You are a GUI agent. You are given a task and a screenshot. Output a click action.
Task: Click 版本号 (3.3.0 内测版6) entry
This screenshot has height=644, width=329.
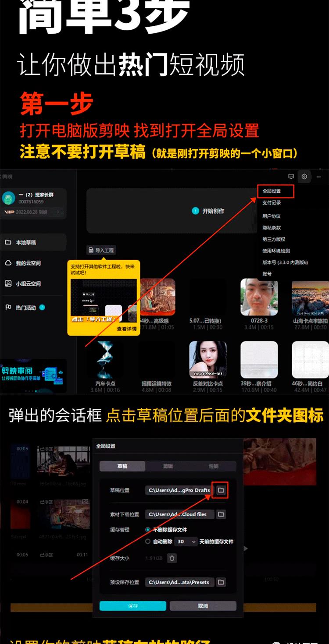[x=285, y=262]
